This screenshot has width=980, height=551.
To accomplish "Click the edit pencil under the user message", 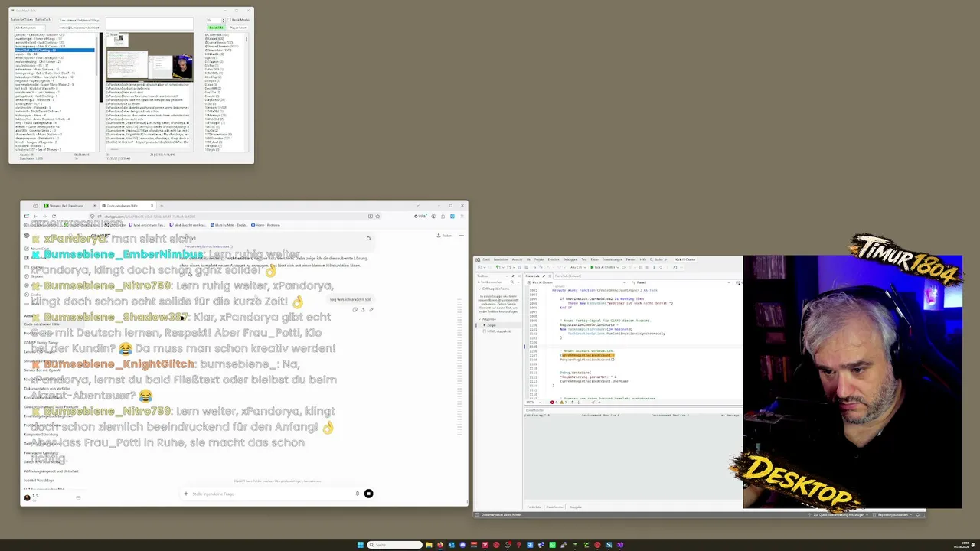I will pos(371,310).
